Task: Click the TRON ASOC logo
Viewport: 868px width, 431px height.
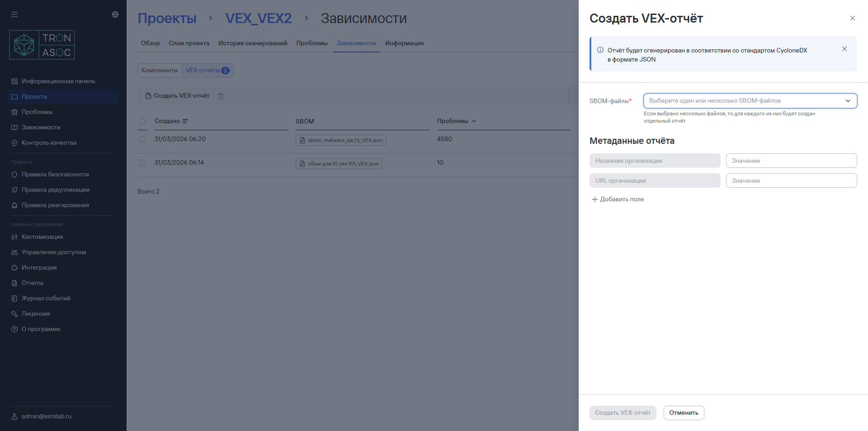Action: [42, 45]
